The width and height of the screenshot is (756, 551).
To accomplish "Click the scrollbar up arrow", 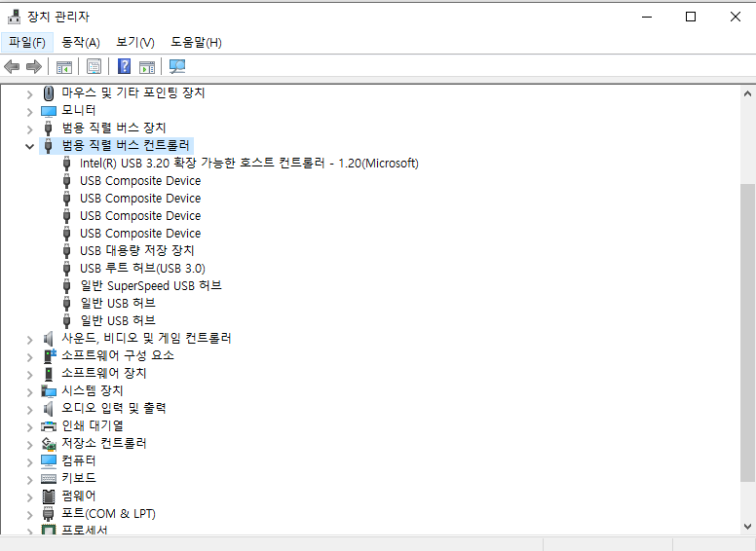I will (747, 93).
